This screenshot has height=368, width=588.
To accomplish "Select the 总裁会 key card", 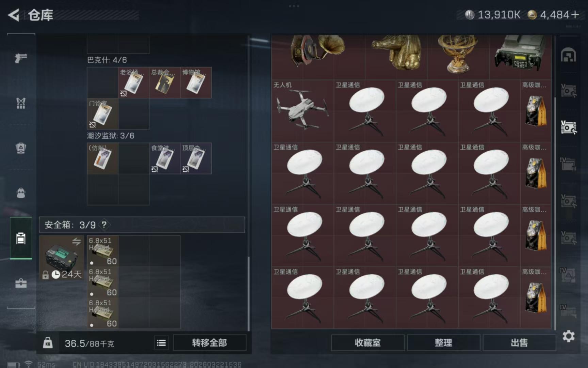I will point(165,82).
